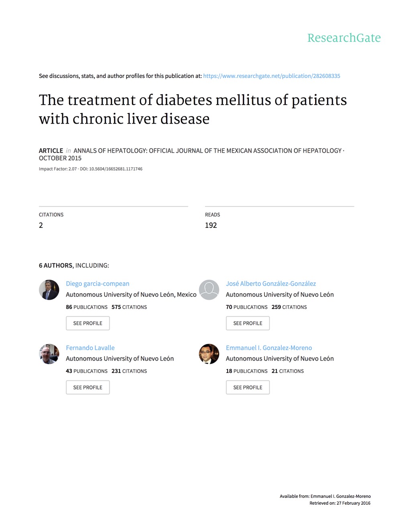Open José Alberto González-González author link
Screen dimensions: 411x532
click(271, 284)
